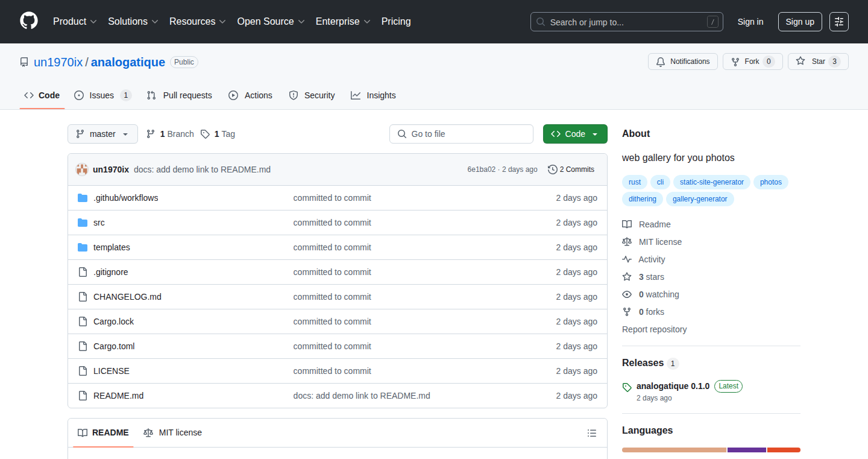Click the Report repository link
Viewport: 868px width, 459px height.
654,329
